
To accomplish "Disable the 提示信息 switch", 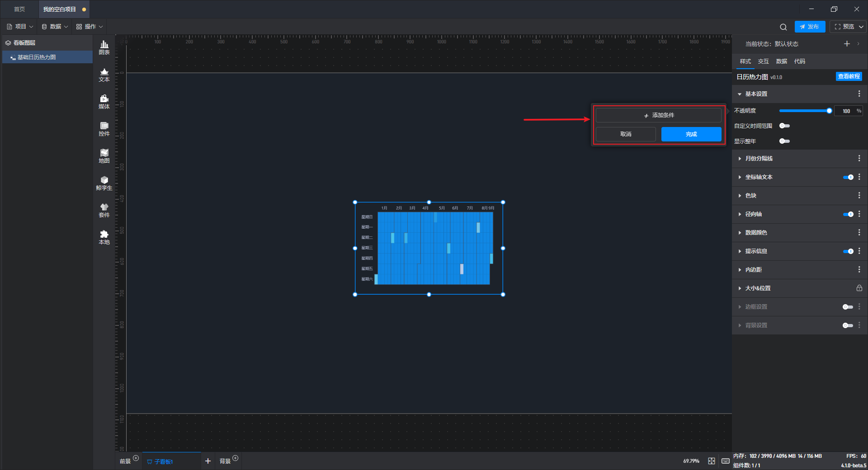I will pyautogui.click(x=848, y=251).
